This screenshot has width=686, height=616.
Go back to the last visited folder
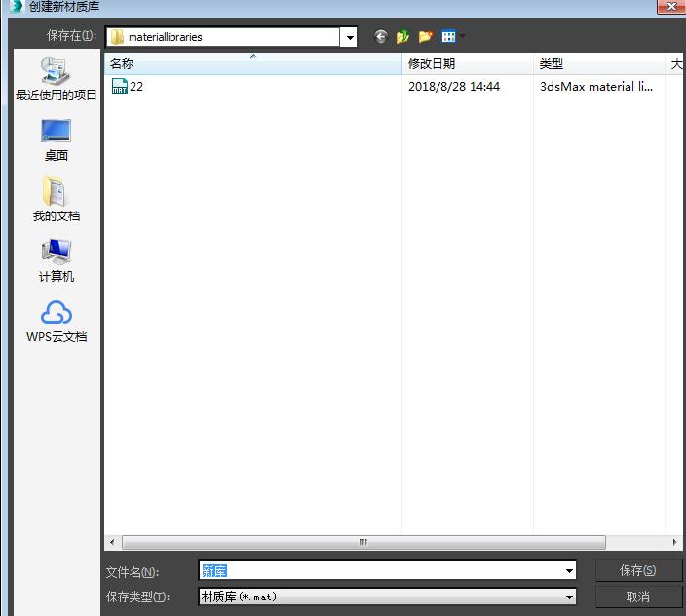pos(381,37)
